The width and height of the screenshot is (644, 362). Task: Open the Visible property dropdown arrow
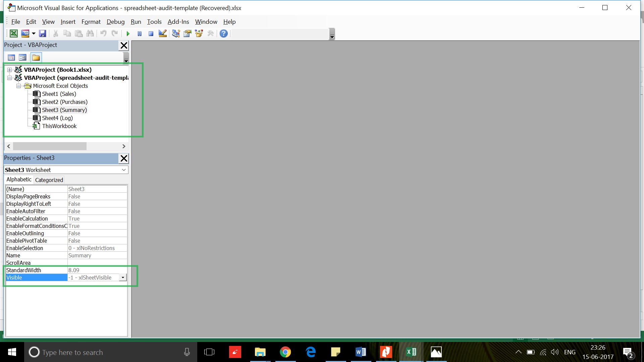click(x=123, y=278)
